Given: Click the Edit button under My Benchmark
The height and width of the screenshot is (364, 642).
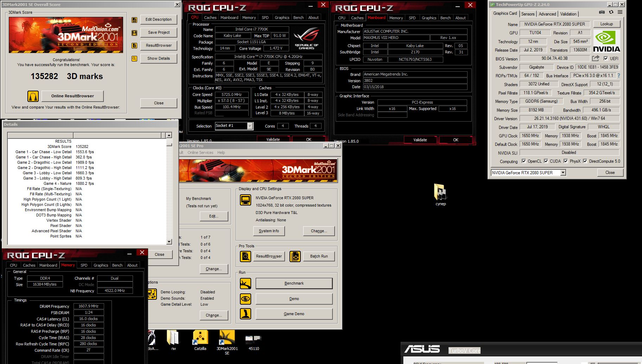Looking at the screenshot, I should point(214,216).
